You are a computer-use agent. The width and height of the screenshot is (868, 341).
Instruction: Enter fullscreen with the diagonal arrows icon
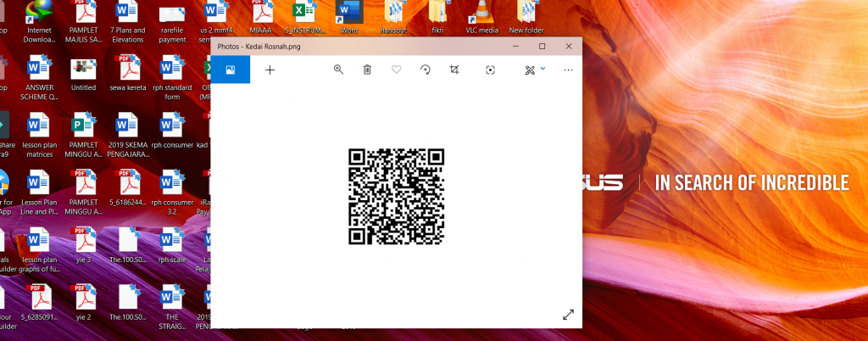[x=568, y=315]
